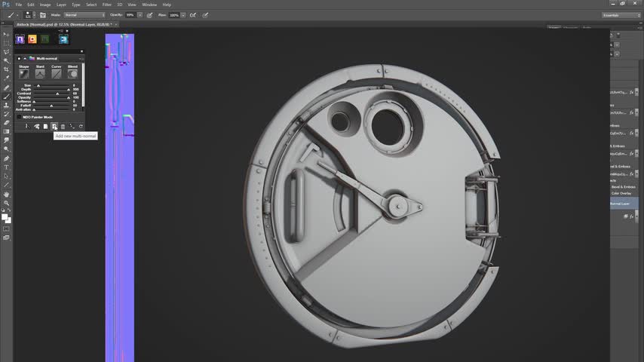Screen dimensions: 644x362
Task: Adjust the Falloff slider handle
Action: 51,106
